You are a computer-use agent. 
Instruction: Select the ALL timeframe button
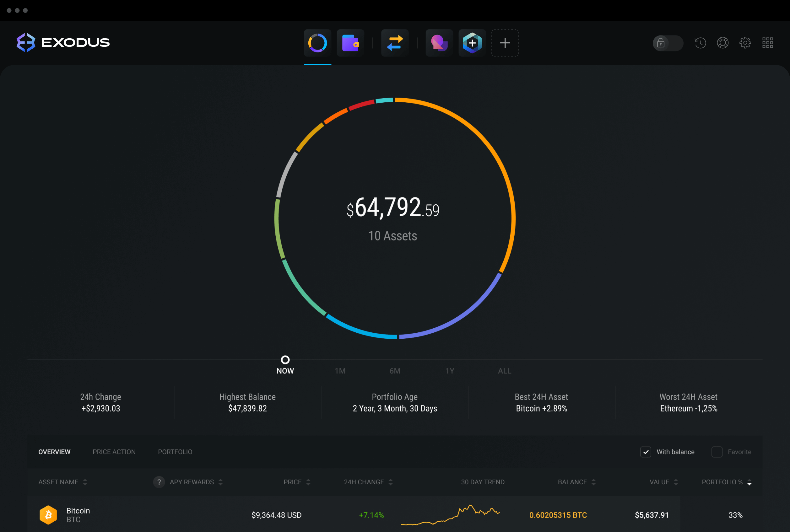(504, 371)
